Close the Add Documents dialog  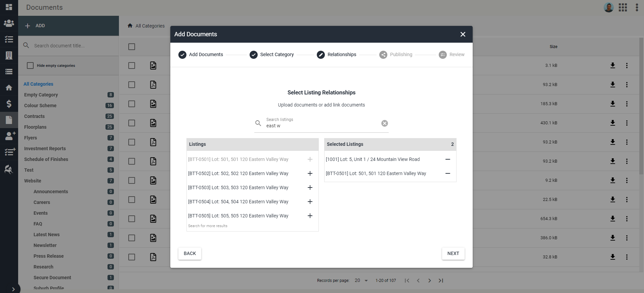click(463, 34)
